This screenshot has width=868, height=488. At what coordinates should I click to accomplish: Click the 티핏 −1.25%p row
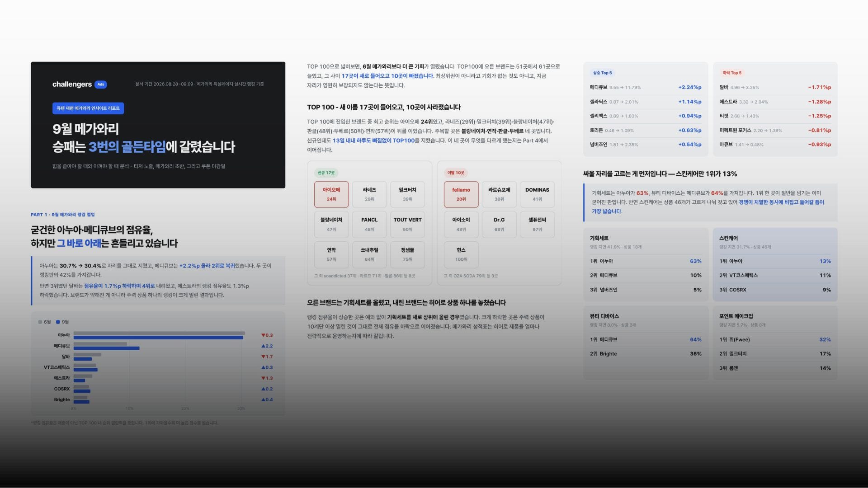pos(775,116)
